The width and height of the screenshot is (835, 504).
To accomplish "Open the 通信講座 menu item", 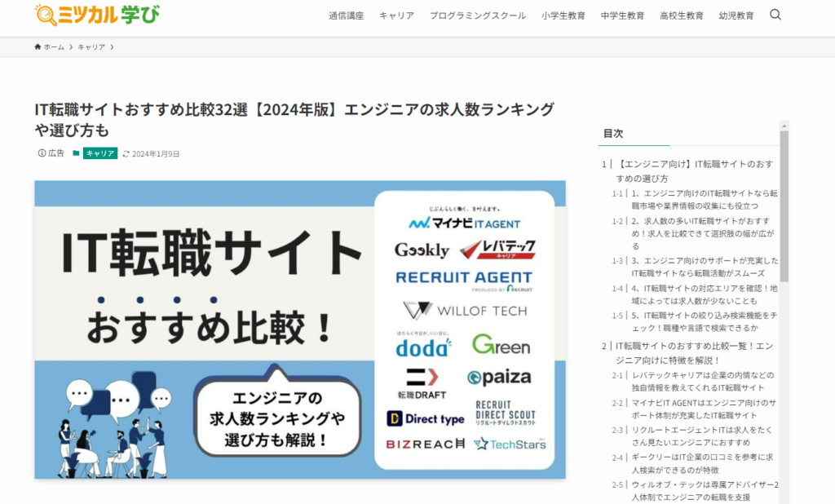I will [346, 15].
